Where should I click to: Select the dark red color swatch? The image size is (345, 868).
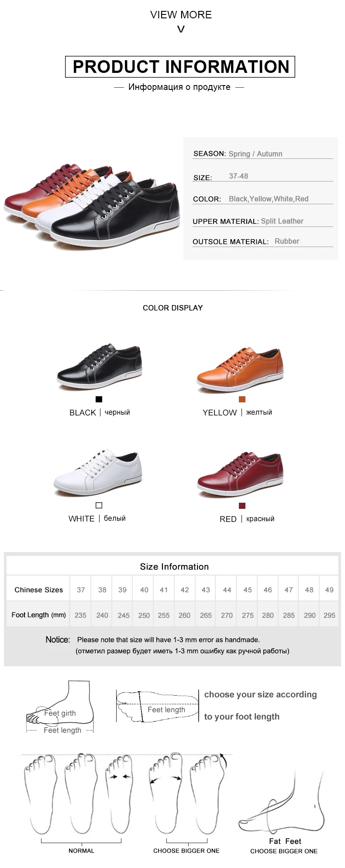coord(242,505)
